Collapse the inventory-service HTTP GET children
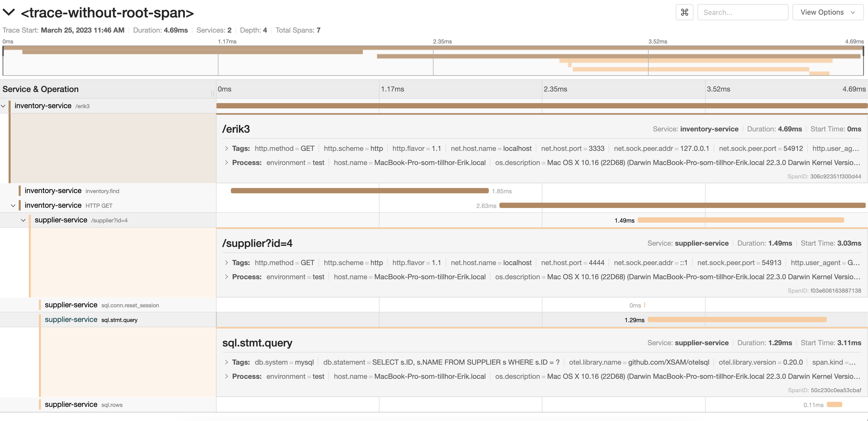Image resolution: width=868 pixels, height=421 pixels. tap(13, 206)
